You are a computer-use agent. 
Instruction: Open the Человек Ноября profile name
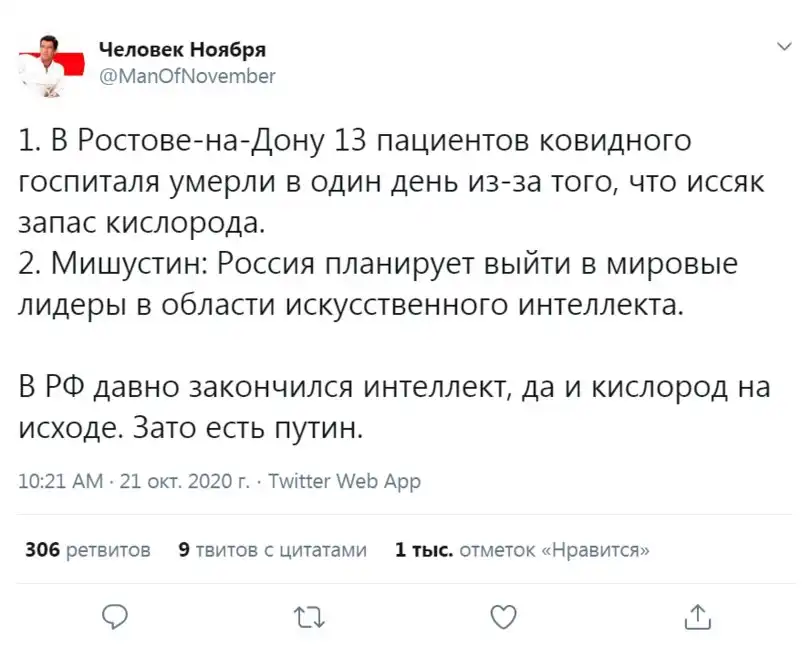coord(183,50)
